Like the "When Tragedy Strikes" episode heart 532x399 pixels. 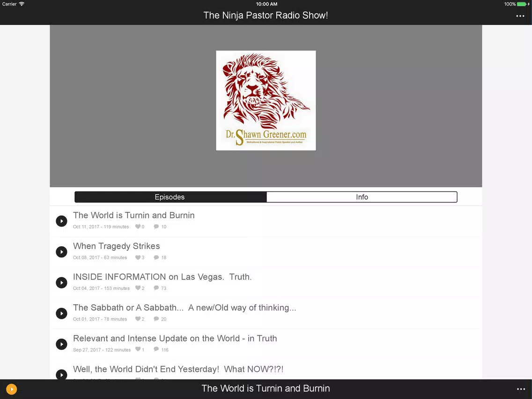[x=138, y=258]
